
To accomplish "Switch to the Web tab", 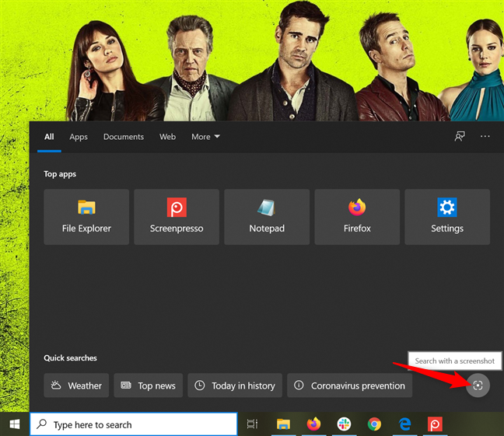I will (x=167, y=137).
